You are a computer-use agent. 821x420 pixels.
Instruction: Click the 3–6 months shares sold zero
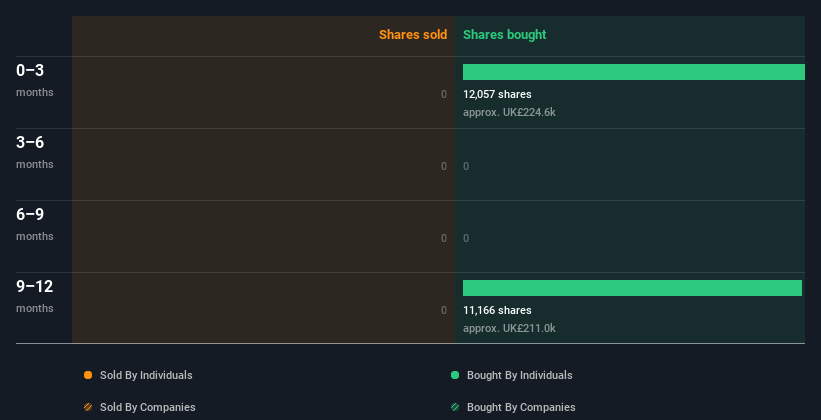tap(444, 167)
